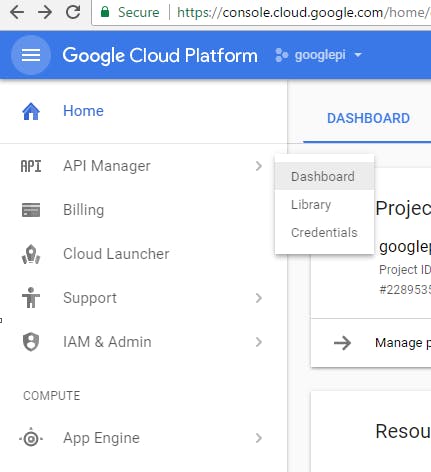The height and width of the screenshot is (472, 431).
Task: Click the green Secure padlock icon
Action: [x=105, y=12]
